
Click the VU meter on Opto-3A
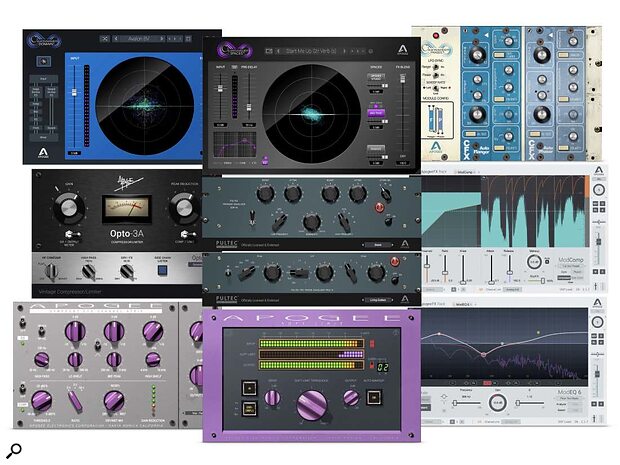[127, 208]
